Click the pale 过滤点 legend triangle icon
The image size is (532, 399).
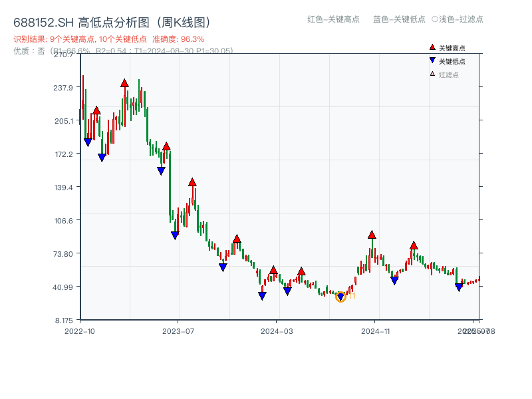point(432,73)
